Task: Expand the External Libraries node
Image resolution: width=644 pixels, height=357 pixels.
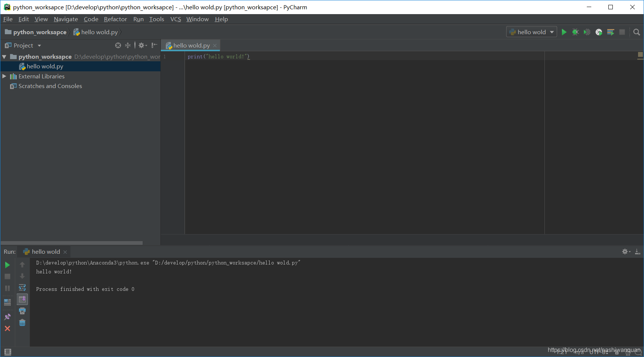Action: pos(4,76)
